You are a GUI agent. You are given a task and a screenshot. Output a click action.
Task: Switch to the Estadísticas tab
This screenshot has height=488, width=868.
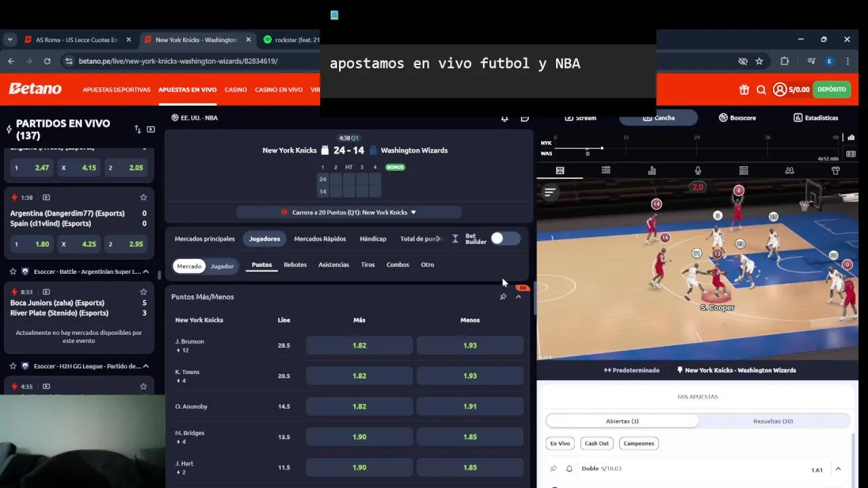(816, 118)
